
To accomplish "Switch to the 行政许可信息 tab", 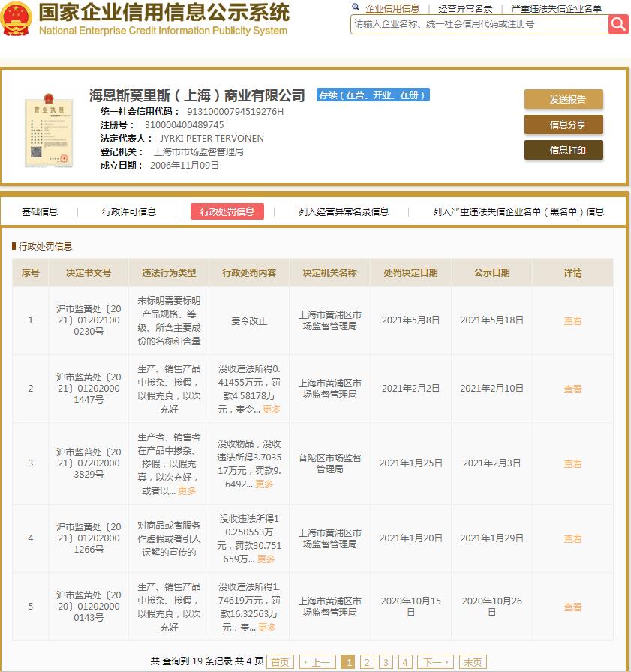I will coord(129,211).
